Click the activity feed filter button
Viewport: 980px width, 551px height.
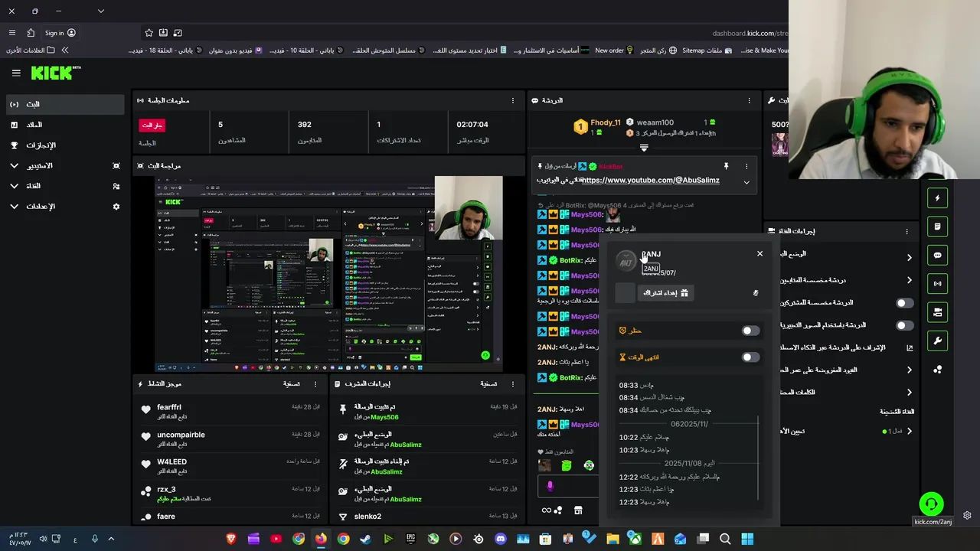point(292,383)
